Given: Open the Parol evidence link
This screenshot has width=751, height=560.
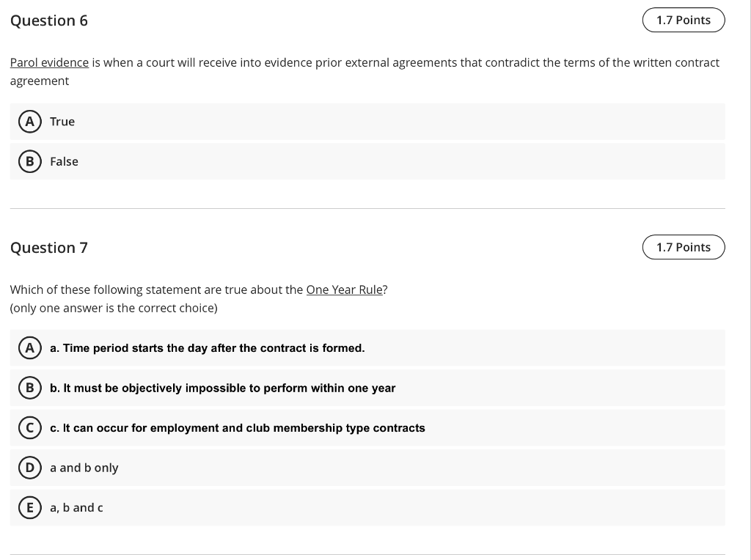Looking at the screenshot, I should click(49, 62).
